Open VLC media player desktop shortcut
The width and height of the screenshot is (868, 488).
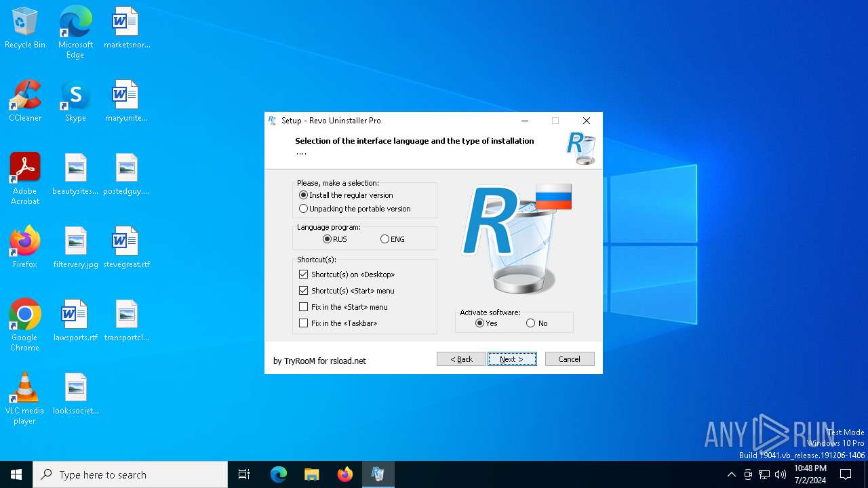[x=25, y=399]
